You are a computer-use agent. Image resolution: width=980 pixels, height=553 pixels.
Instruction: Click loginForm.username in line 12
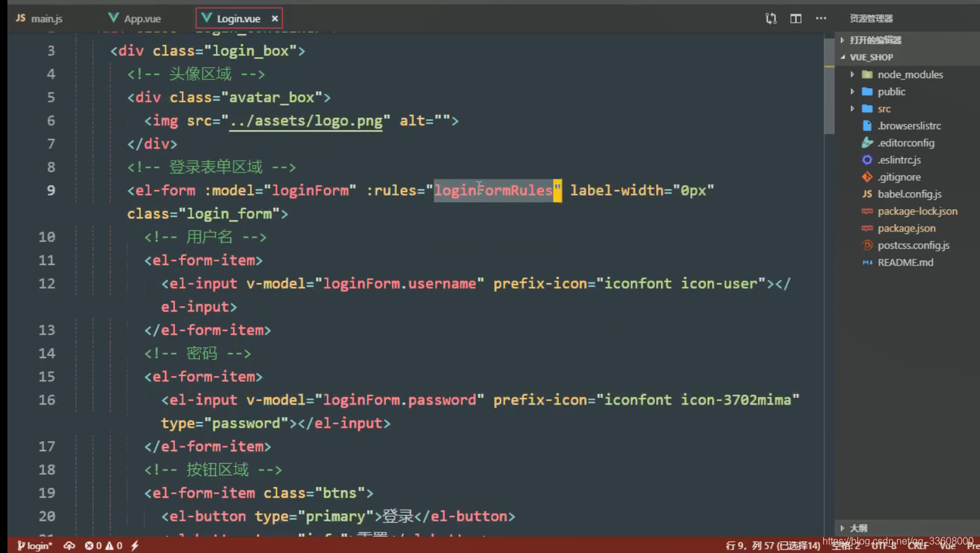tap(399, 284)
